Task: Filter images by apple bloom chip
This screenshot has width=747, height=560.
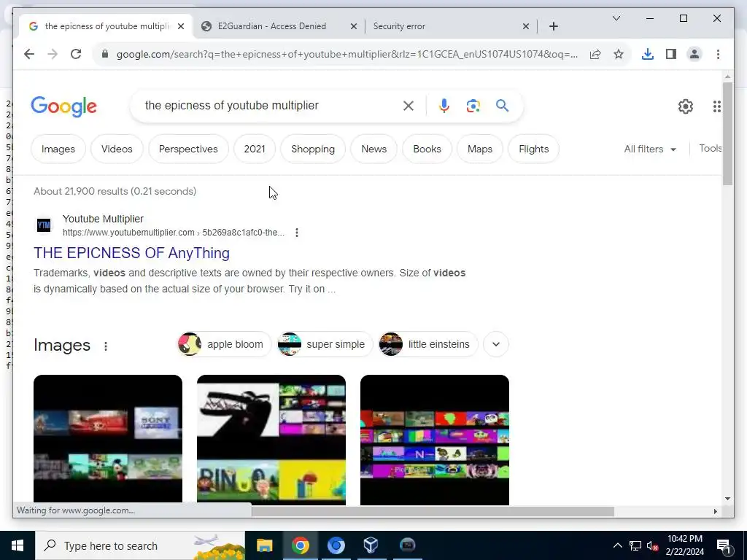Action: click(x=224, y=344)
